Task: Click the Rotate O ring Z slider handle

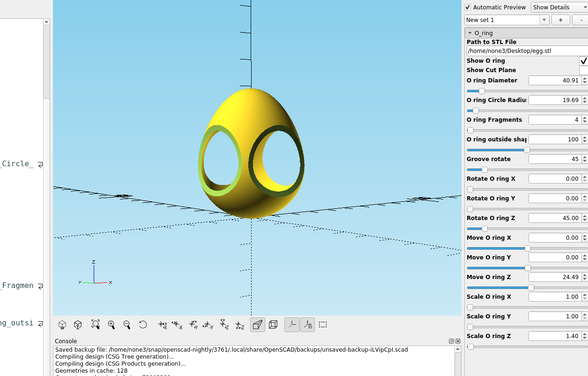Action: [484, 229]
